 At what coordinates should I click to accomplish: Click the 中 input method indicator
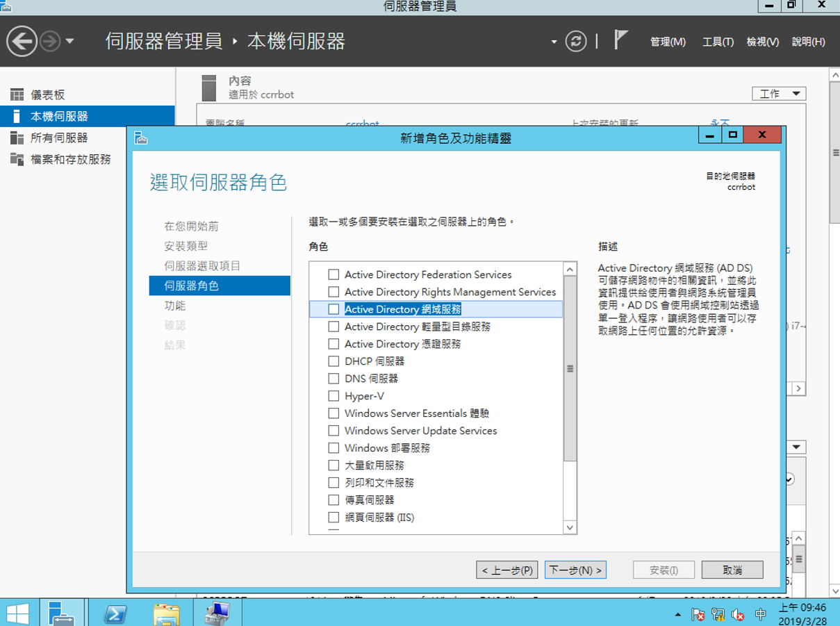pos(761,615)
